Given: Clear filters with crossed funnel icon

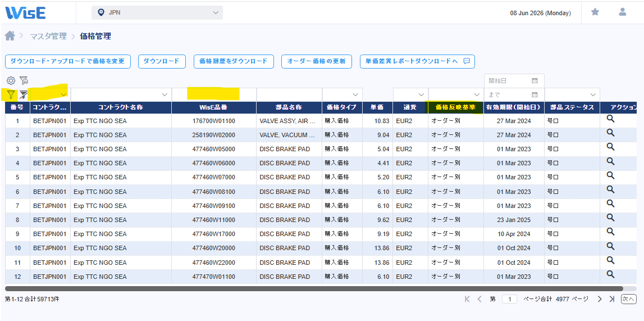Looking at the screenshot, I should 24,94.
